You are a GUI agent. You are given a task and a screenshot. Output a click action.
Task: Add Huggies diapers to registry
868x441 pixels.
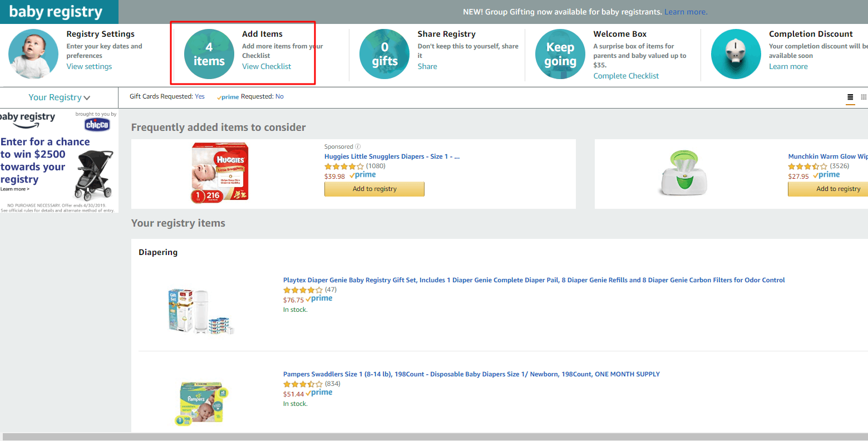point(374,189)
